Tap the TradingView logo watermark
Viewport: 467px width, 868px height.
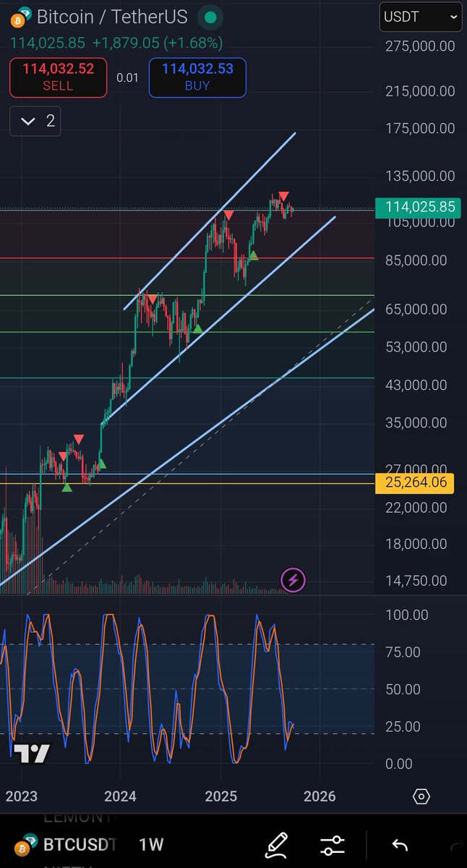click(x=32, y=754)
